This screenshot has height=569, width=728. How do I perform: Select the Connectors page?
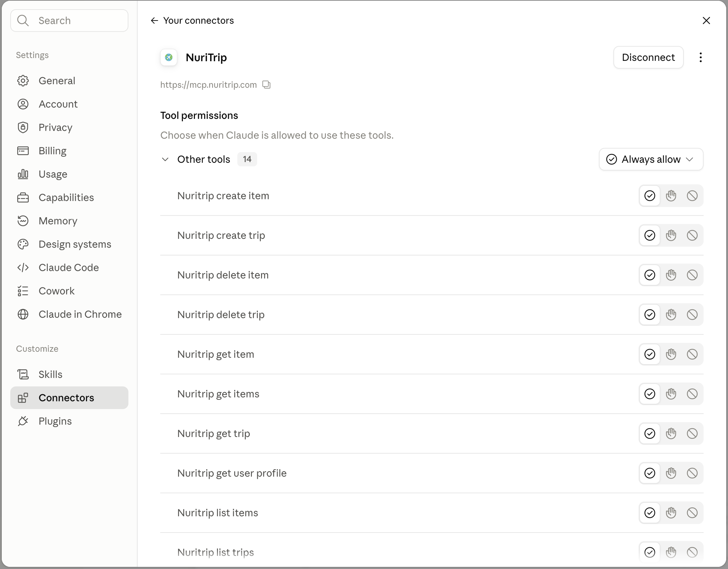click(69, 398)
